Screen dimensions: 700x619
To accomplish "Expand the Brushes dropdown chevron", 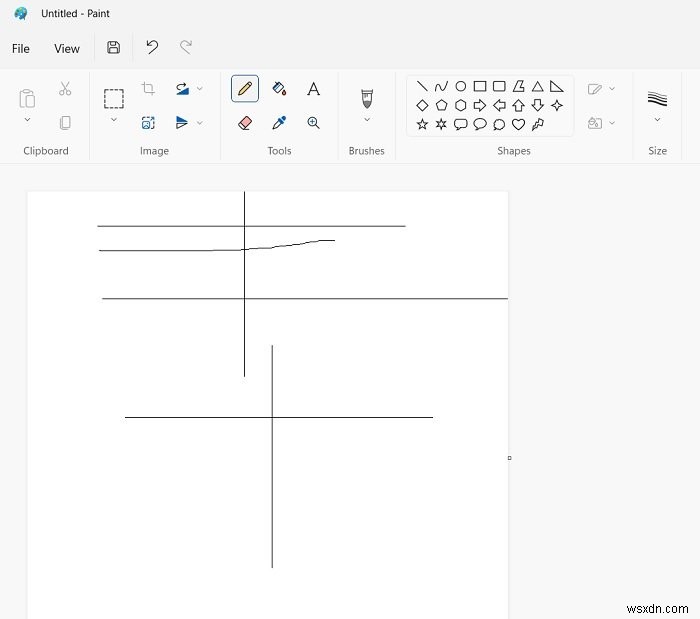I will click(367, 120).
